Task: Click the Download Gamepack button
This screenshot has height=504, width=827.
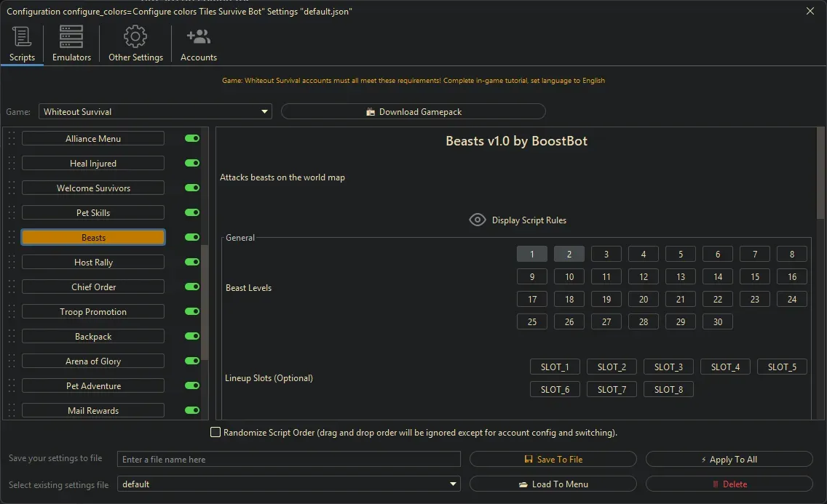Action: pyautogui.click(x=413, y=112)
